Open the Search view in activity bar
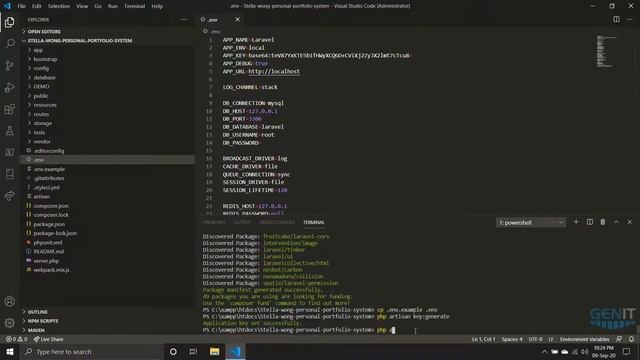Image resolution: width=640 pixels, height=360 pixels. pos(9,44)
